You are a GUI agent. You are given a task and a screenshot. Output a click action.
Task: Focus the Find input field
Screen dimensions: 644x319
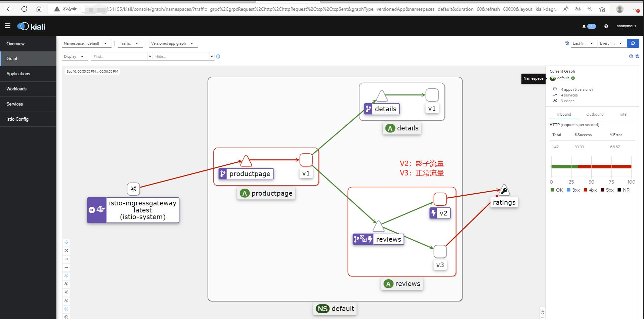[119, 56]
